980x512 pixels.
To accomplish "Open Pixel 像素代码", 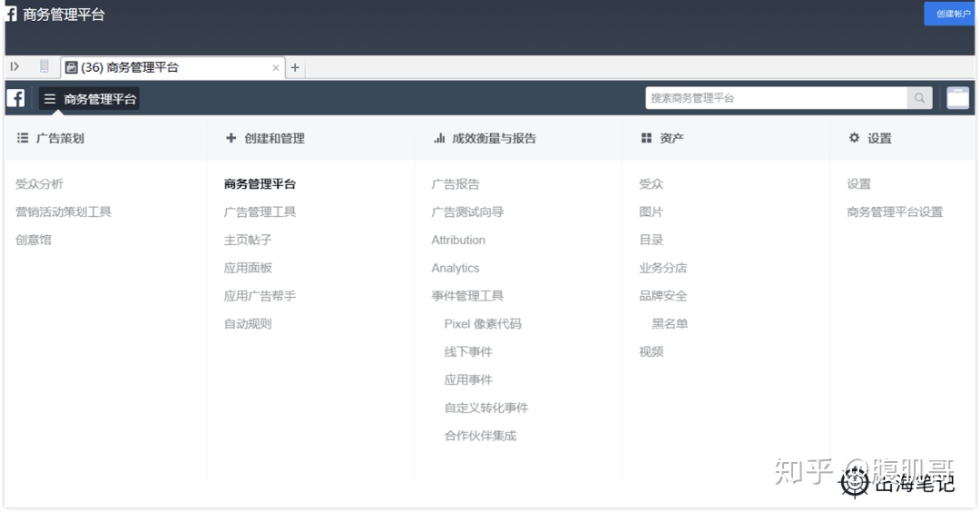I will coord(483,324).
